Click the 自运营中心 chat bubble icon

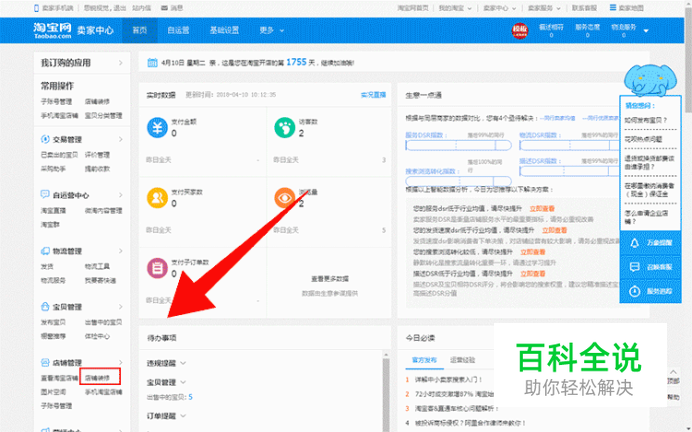pos(45,195)
